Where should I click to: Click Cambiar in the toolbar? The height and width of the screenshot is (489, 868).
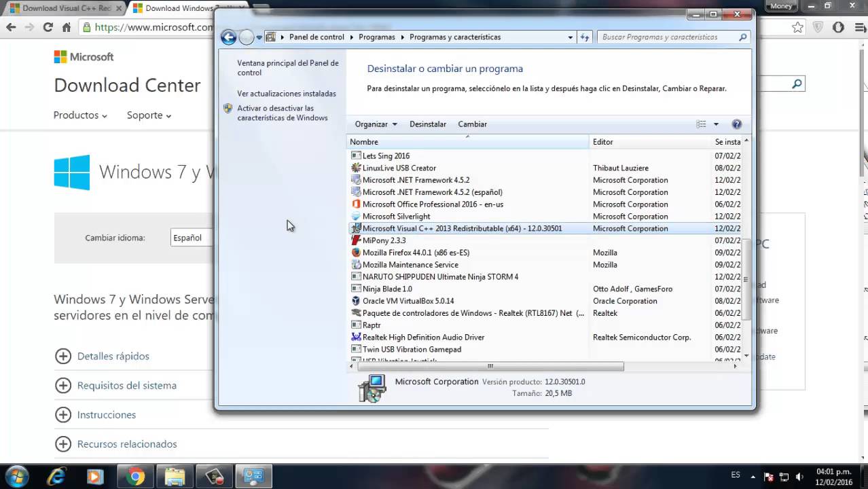(473, 124)
